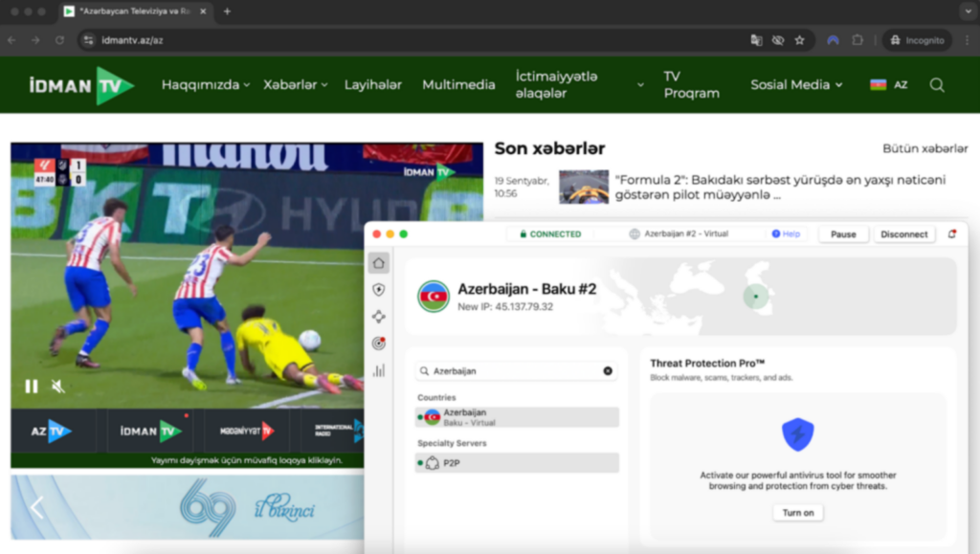Open the VPN Help link
Image resolution: width=980 pixels, height=554 pixels.
(x=786, y=234)
